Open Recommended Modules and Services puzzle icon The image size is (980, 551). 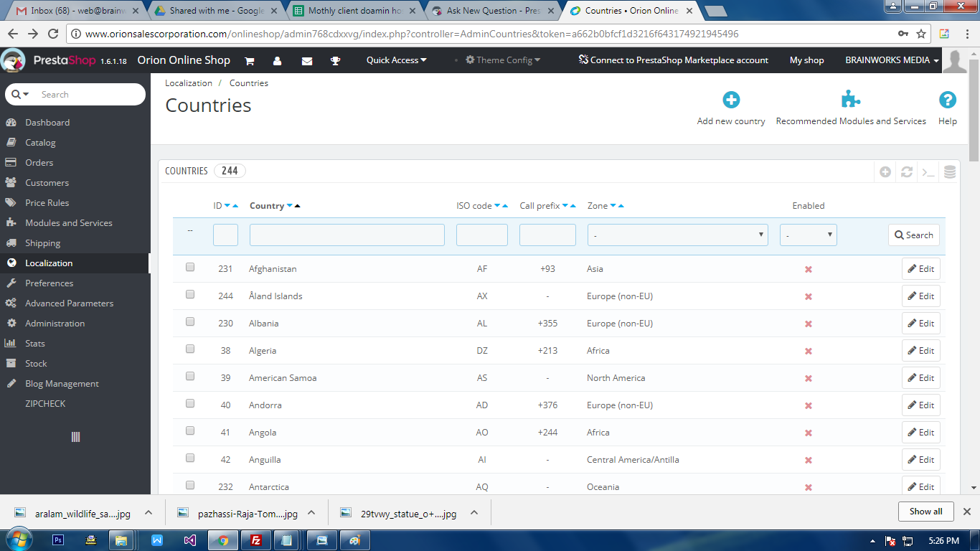pos(851,100)
